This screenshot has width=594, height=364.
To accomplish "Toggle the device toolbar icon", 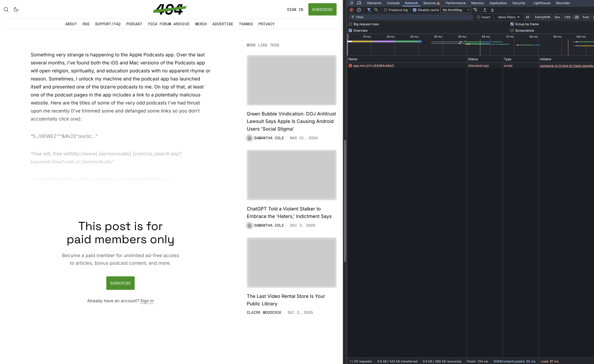I will 359,3.
